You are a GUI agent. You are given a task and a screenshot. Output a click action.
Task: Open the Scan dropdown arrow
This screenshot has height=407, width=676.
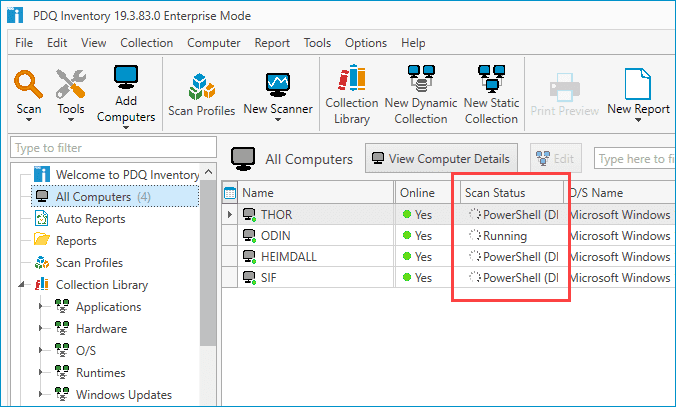coord(29,120)
